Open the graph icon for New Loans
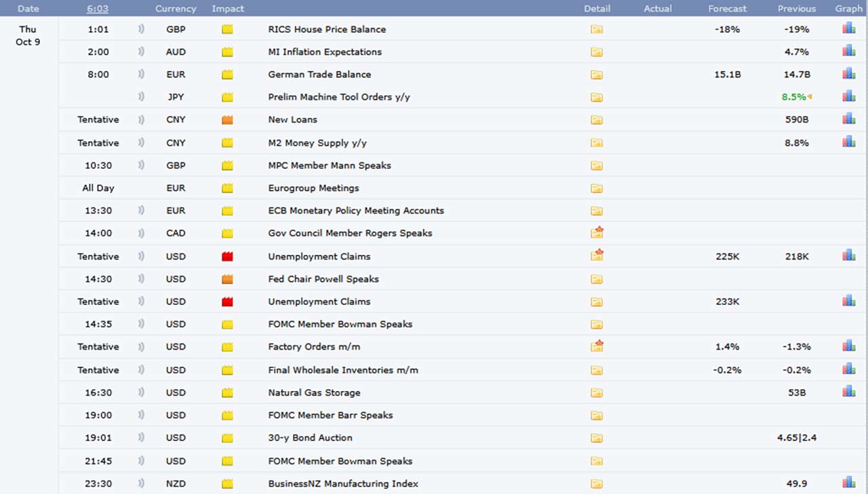The height and width of the screenshot is (494, 868). coord(848,119)
